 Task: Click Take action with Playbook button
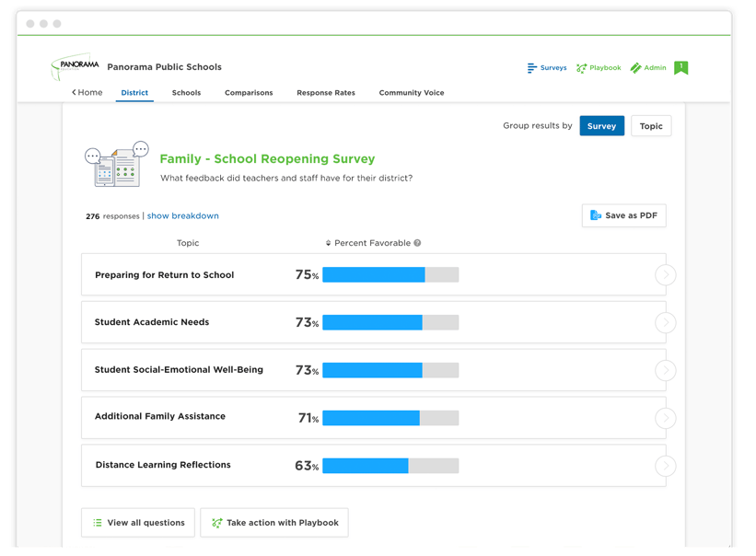coord(273,523)
